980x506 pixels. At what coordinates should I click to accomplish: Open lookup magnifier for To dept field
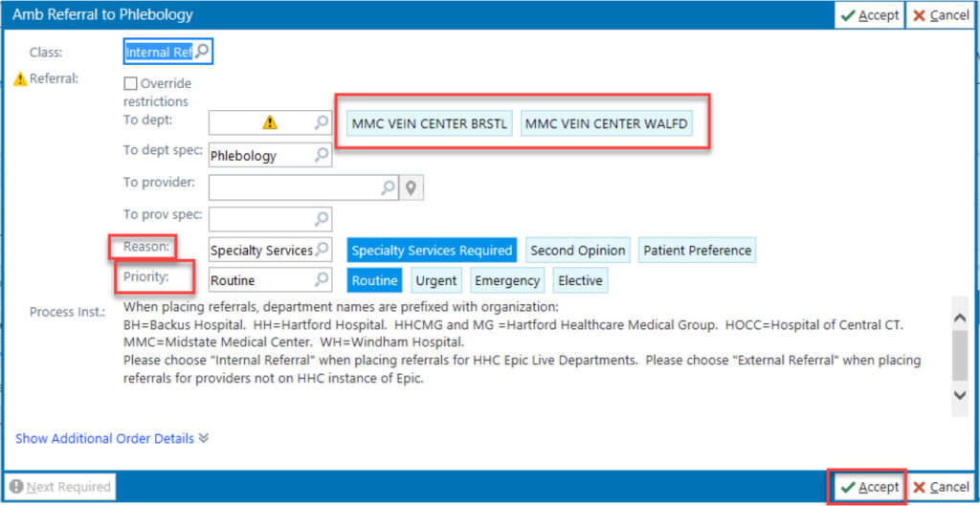click(x=322, y=123)
